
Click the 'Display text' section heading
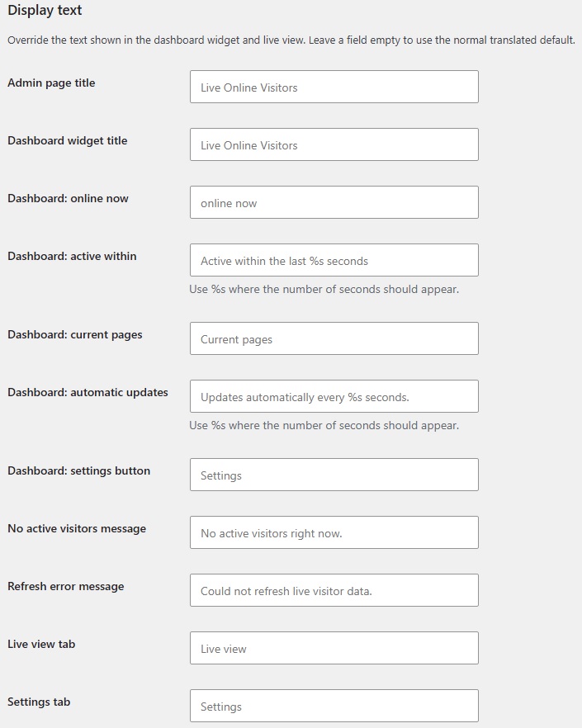point(45,10)
